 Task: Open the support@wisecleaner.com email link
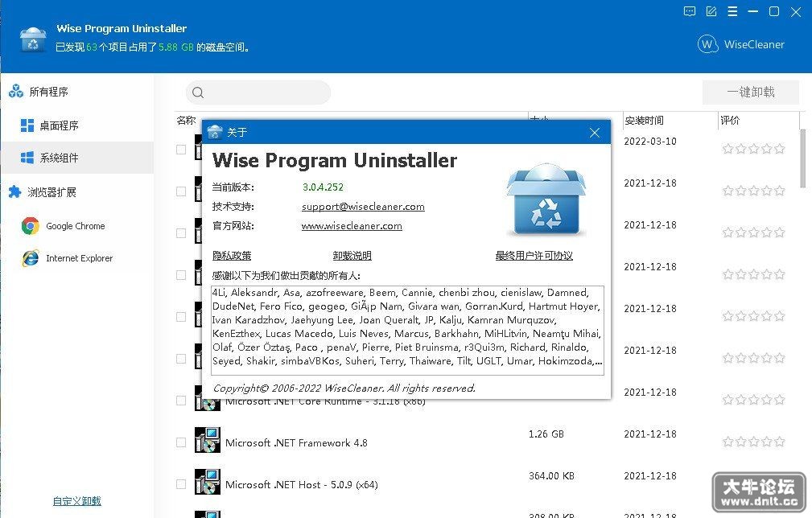coord(363,207)
